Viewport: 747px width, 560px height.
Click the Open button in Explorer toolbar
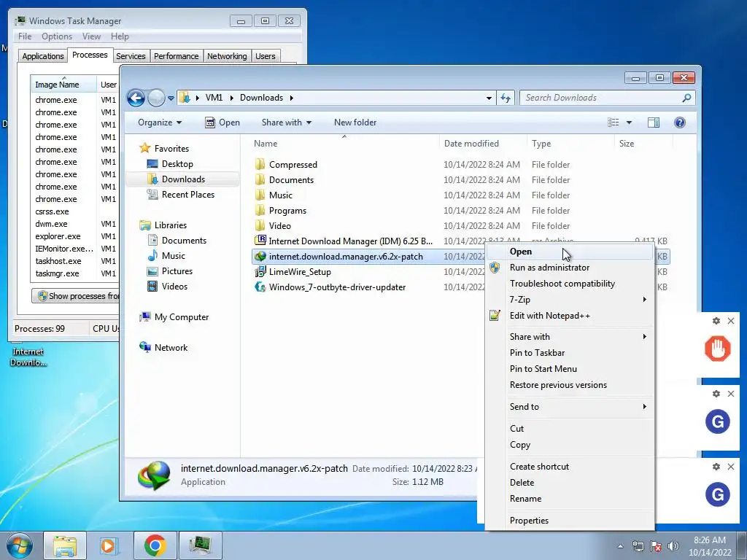pyautogui.click(x=222, y=122)
